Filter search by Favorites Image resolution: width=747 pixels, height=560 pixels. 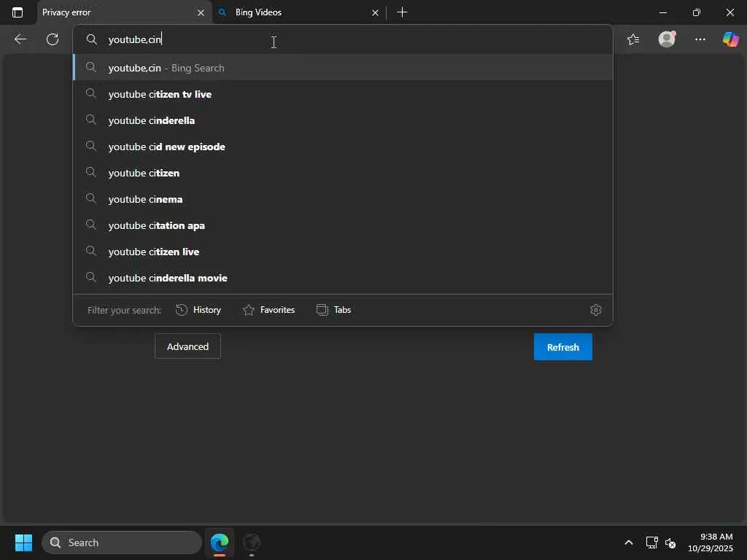click(x=268, y=310)
